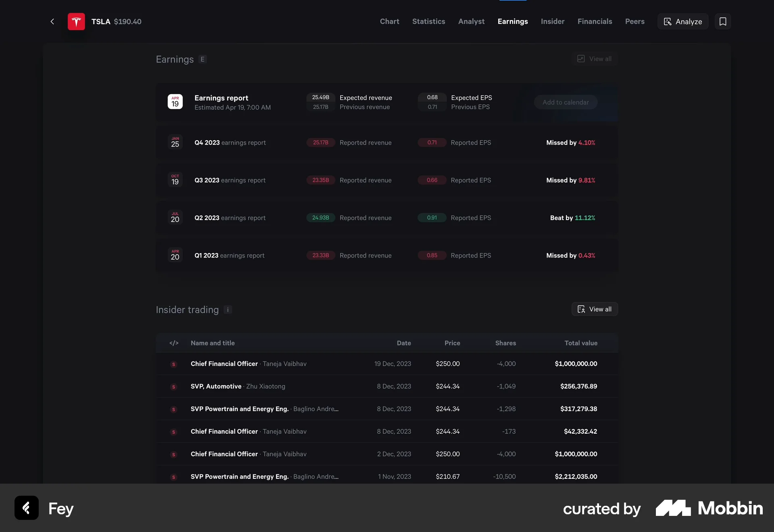The width and height of the screenshot is (774, 532).
Task: View all insider trading activity
Action: pyautogui.click(x=595, y=309)
